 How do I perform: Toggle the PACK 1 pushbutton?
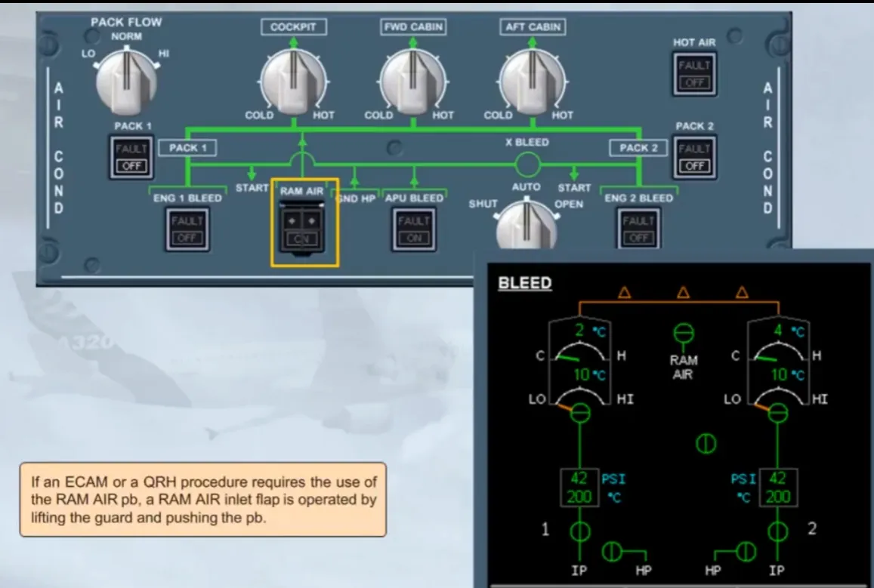[131, 157]
